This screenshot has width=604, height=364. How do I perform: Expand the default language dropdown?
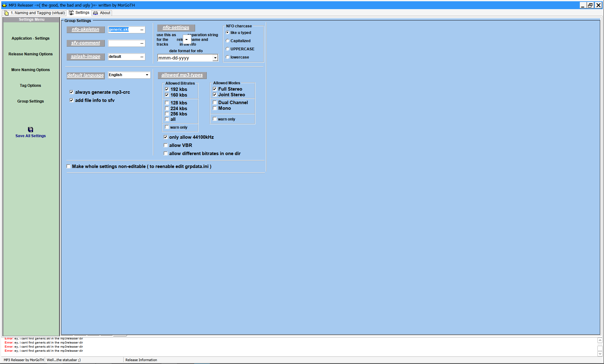(x=147, y=75)
